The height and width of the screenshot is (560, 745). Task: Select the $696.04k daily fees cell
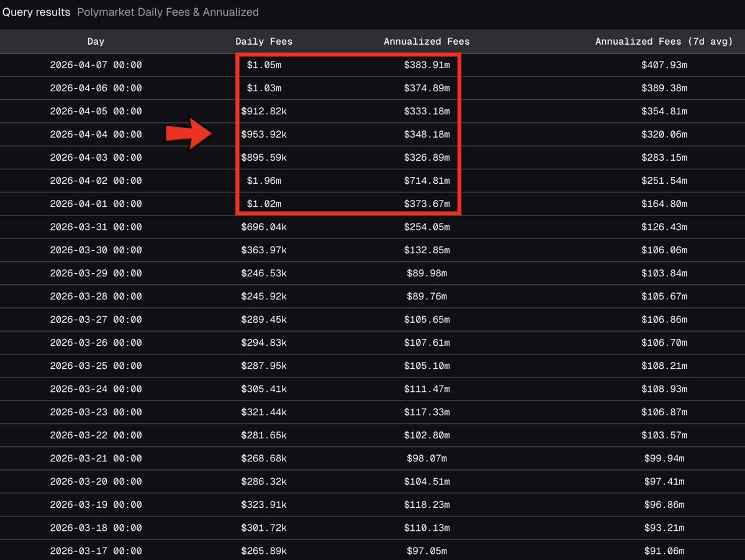[x=264, y=227]
